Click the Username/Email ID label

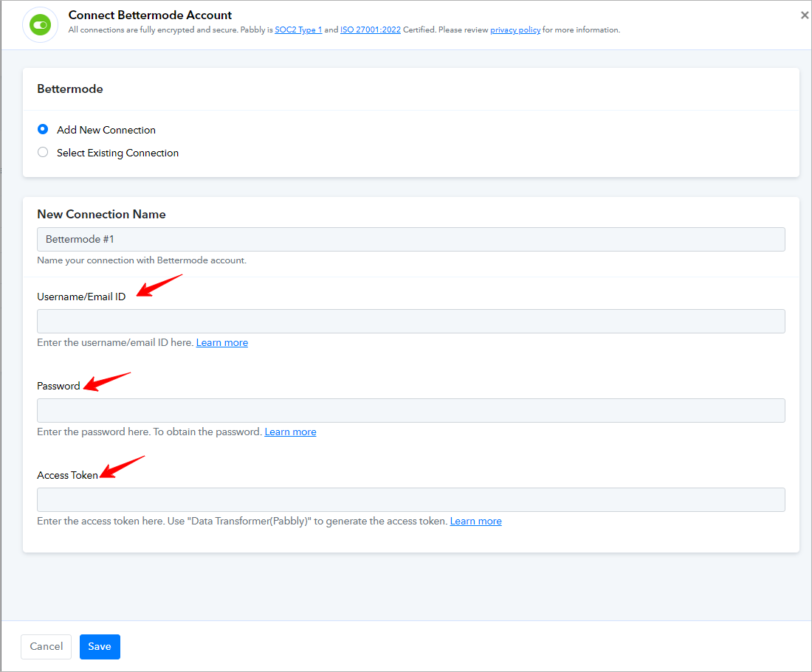click(81, 297)
